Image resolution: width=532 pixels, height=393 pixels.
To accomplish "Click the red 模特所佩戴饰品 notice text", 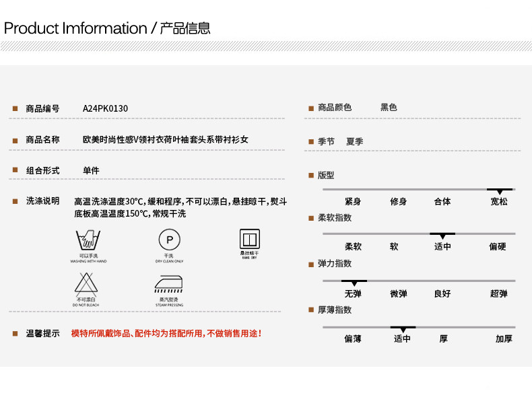I will coord(166,333).
